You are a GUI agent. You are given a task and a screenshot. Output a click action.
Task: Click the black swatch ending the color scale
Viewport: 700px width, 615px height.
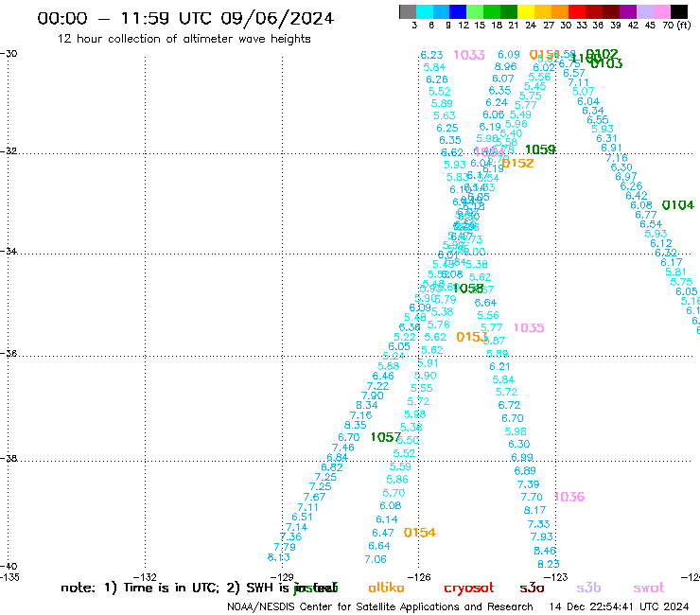point(679,11)
